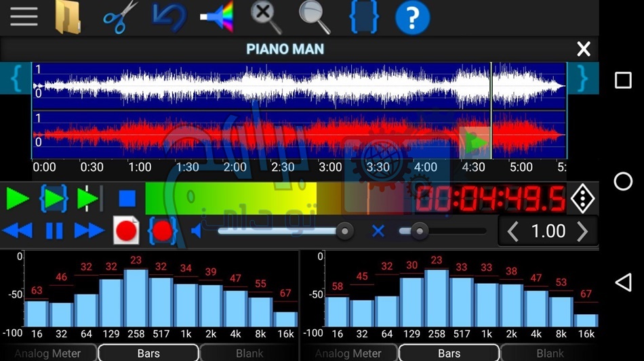644x361 pixels.
Task: Click the undo arrow icon
Action: [167, 17]
